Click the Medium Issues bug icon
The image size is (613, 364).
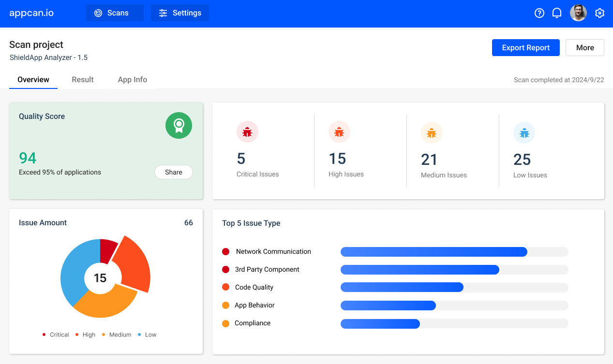[432, 132]
